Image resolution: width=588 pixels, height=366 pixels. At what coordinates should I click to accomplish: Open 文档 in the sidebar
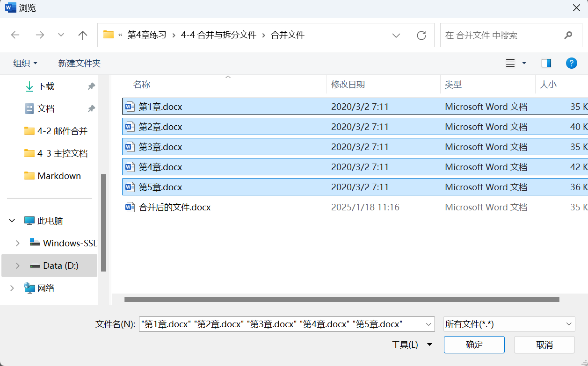pyautogui.click(x=46, y=108)
